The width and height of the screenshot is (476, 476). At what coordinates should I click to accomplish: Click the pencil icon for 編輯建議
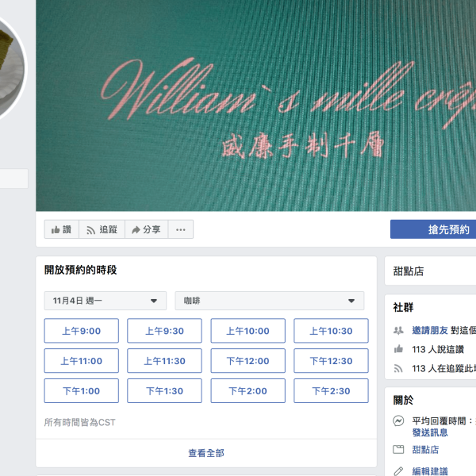[398, 471]
